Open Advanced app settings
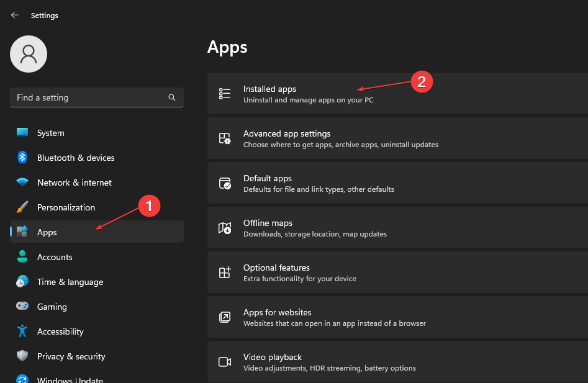The width and height of the screenshot is (588, 383). [397, 138]
